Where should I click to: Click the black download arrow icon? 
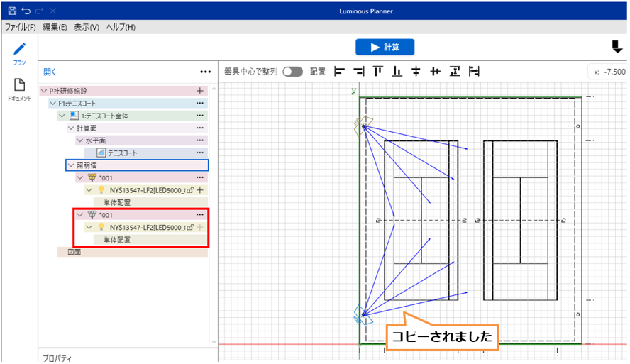[x=617, y=47]
